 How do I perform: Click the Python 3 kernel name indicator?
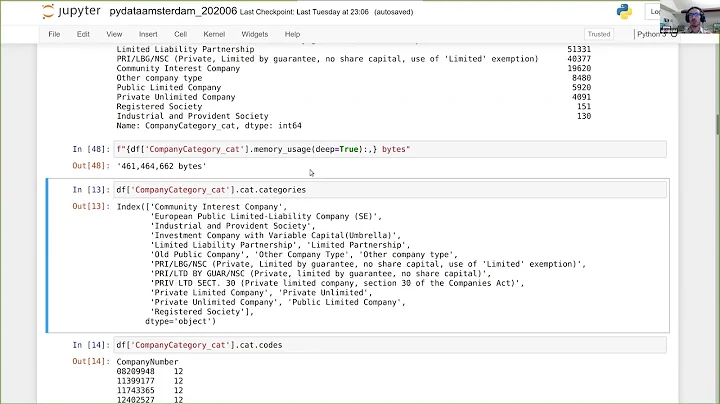[x=653, y=34]
